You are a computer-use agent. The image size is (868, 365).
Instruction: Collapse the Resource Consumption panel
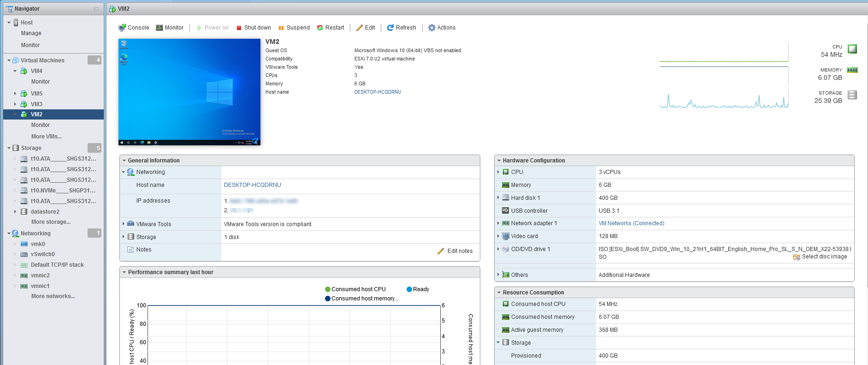[x=499, y=293]
